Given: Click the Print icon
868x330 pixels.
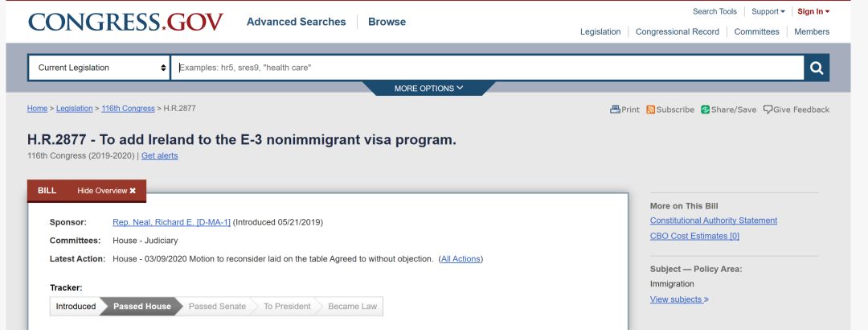Looking at the screenshot, I should [x=616, y=109].
